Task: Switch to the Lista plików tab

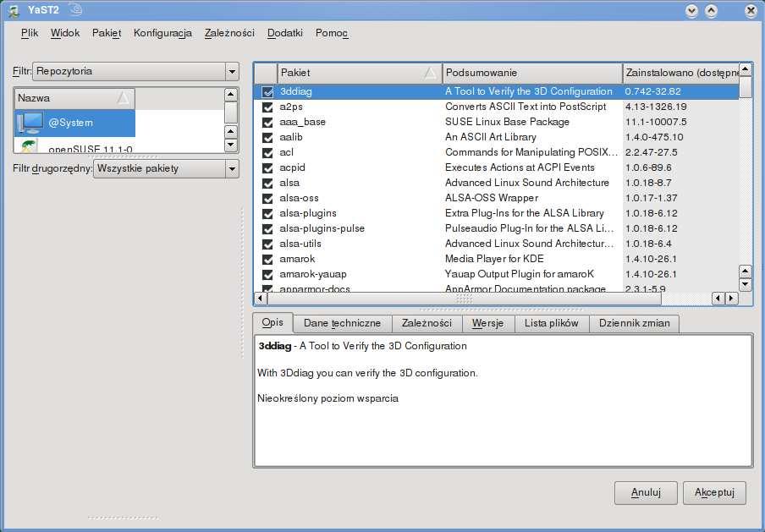Action: [x=551, y=323]
